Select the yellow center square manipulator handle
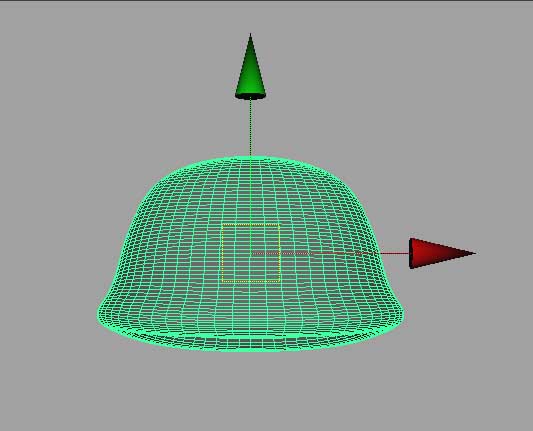The height and width of the screenshot is (431, 533). click(251, 253)
